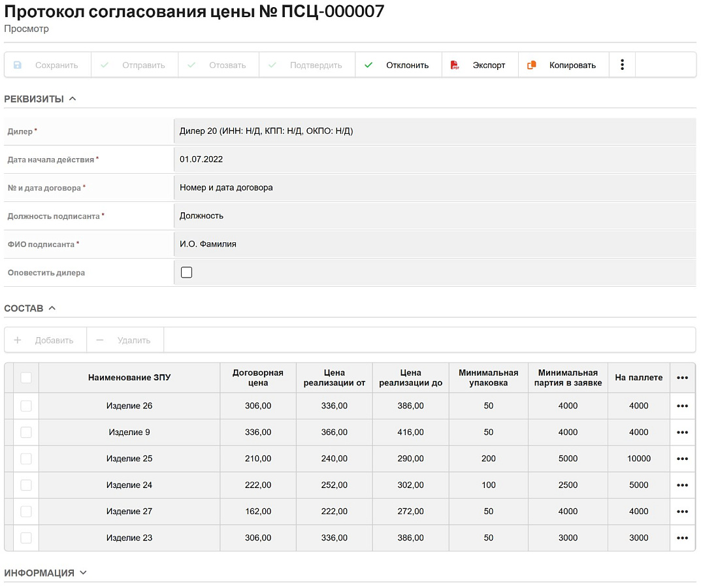Click the Дилер field value
Image resolution: width=701 pixels, height=588 pixels.
[x=434, y=131]
